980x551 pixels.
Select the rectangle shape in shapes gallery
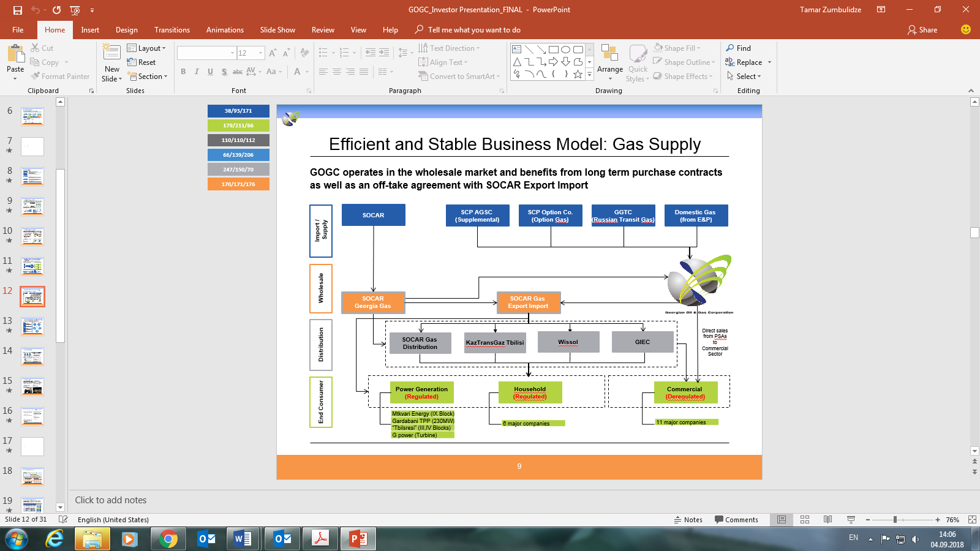[x=554, y=50]
